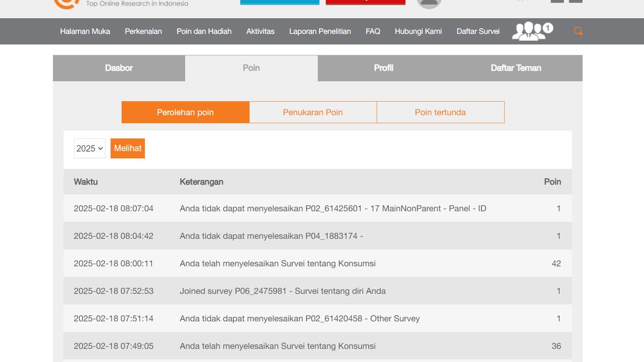The image size is (644, 362).
Task: Open the FAQ page link
Action: coord(372,32)
